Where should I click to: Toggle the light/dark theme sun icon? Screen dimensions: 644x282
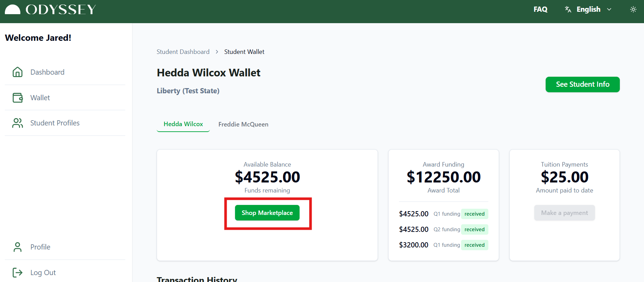(x=633, y=9)
